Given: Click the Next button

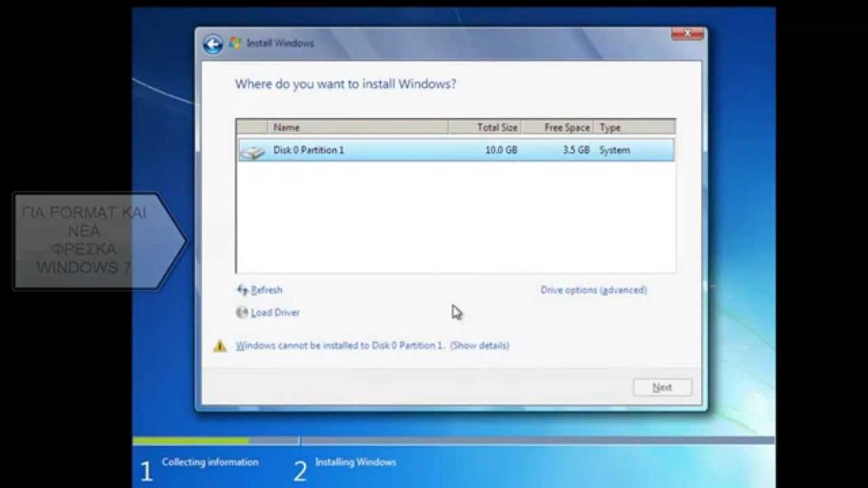Looking at the screenshot, I should (663, 388).
